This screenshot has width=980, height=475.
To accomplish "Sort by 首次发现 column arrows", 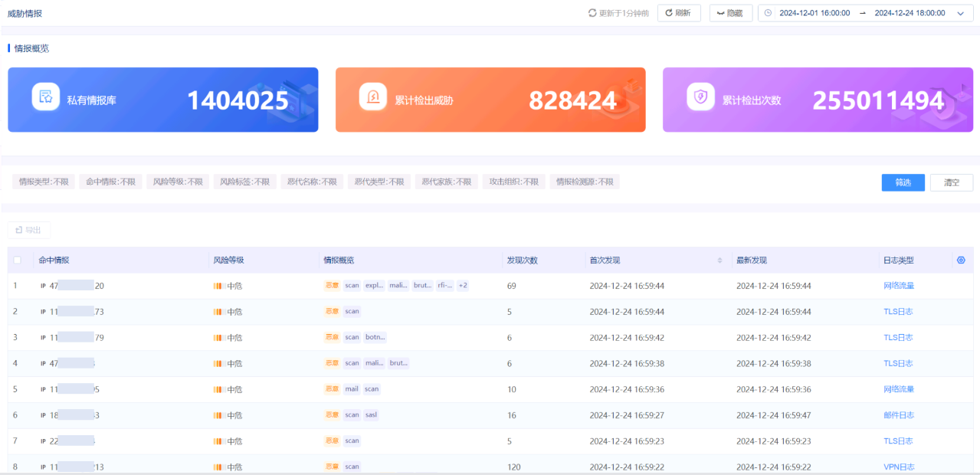I will coord(719,260).
